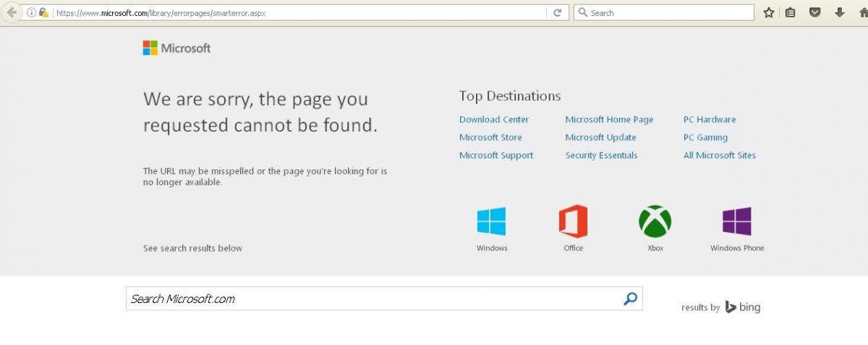Open the Xbox logo tile
The image size is (868, 345).
(655, 221)
